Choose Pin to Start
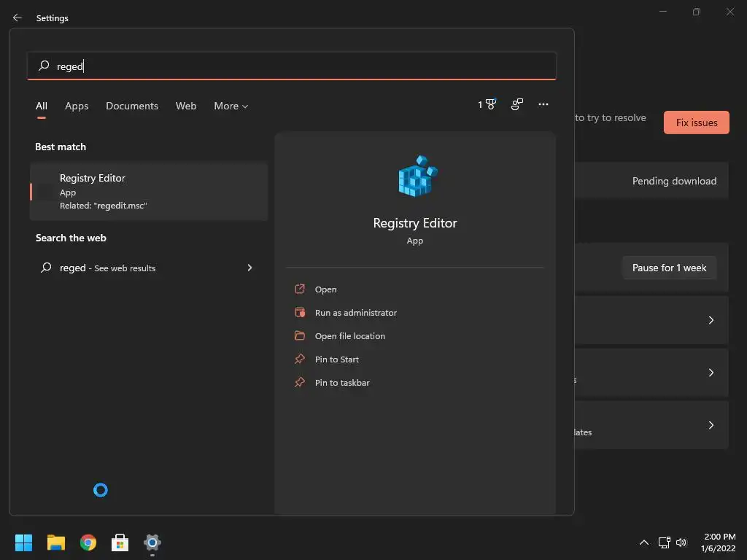 337,359
